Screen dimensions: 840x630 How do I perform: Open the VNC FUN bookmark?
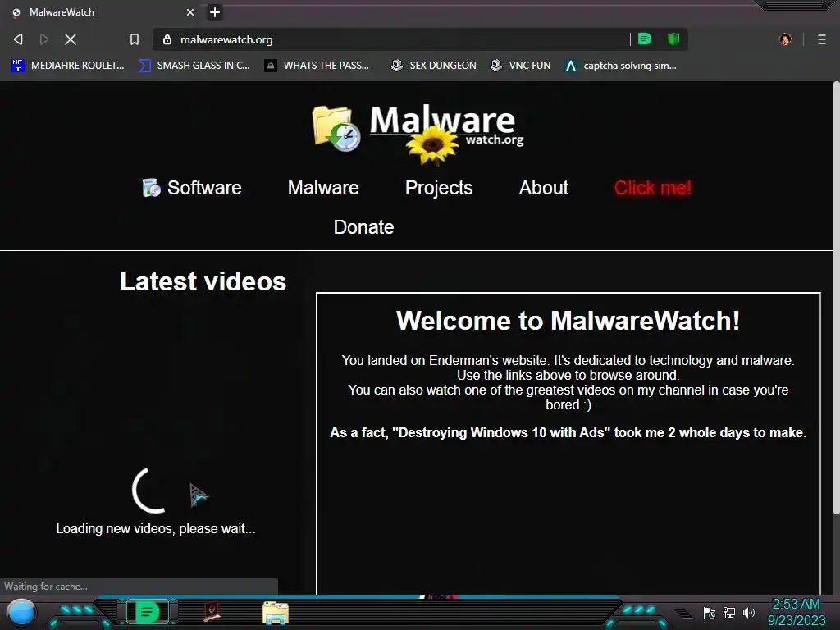(521, 66)
